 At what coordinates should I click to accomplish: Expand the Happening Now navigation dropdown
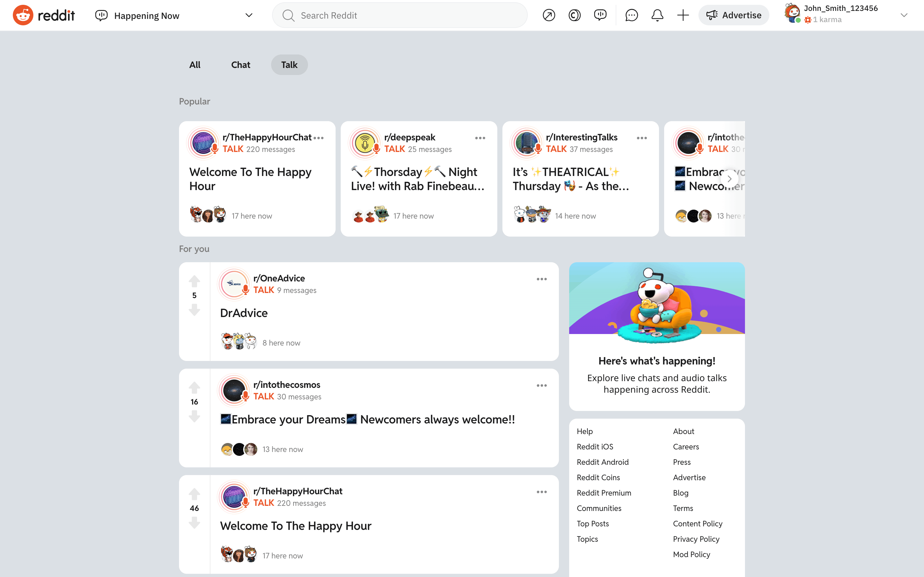click(249, 15)
